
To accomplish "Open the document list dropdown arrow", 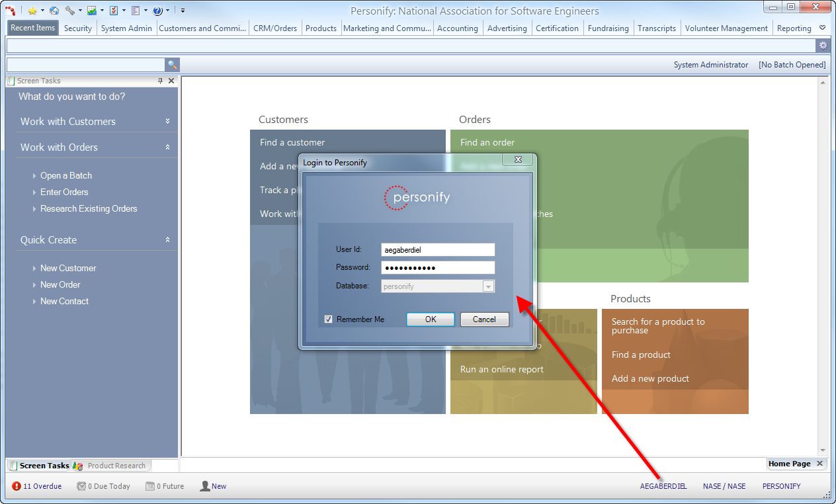I will pos(146,11).
